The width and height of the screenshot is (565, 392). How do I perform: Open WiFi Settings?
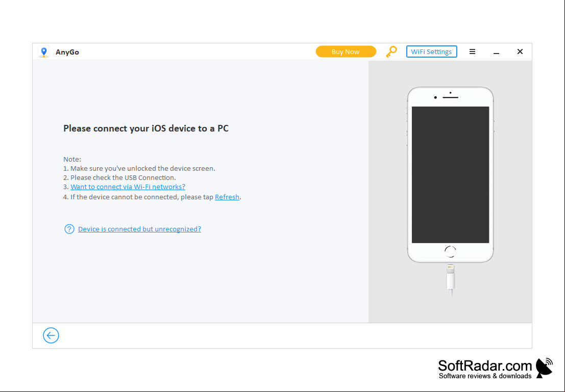coord(431,51)
